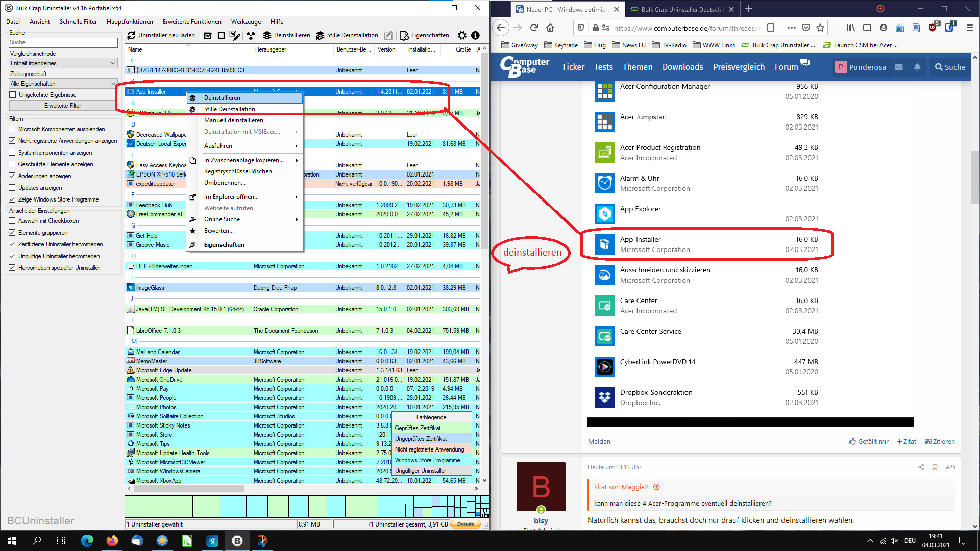Click the Uninstaller neu laden refresh icon
This screenshot has height=551, width=980.
[131, 35]
